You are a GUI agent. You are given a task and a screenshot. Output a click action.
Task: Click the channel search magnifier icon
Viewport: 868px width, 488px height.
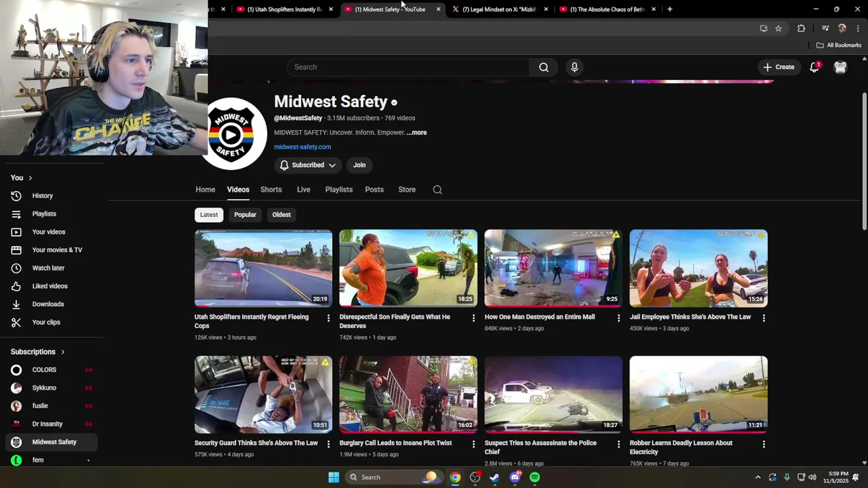point(437,190)
